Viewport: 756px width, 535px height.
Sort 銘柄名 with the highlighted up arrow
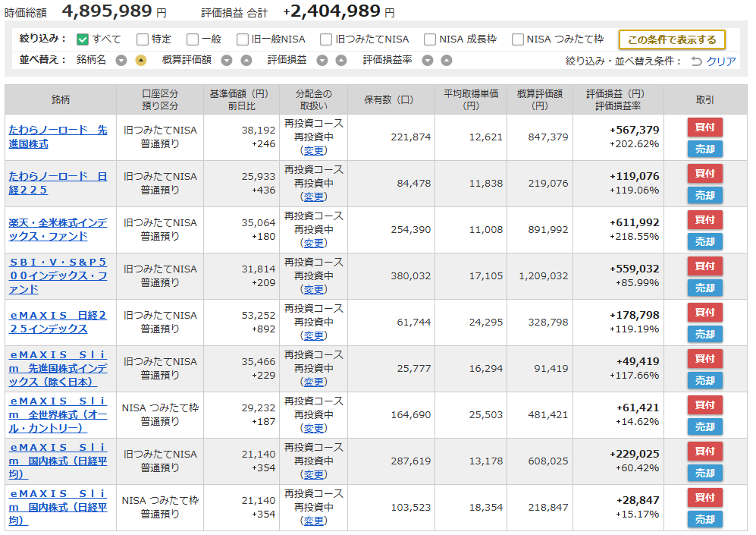pos(141,60)
